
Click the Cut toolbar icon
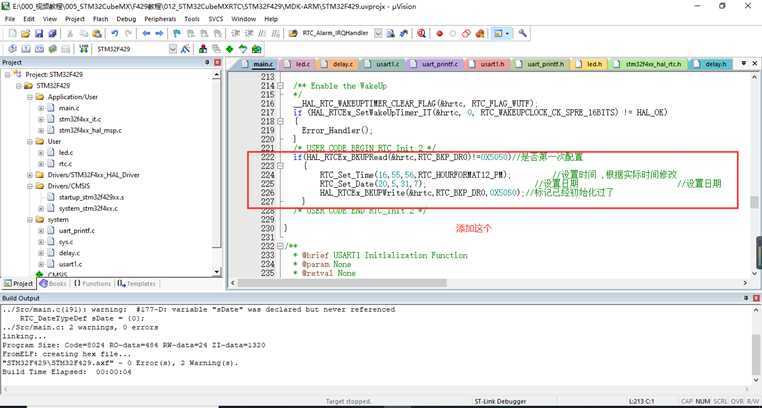pyautogui.click(x=70, y=34)
